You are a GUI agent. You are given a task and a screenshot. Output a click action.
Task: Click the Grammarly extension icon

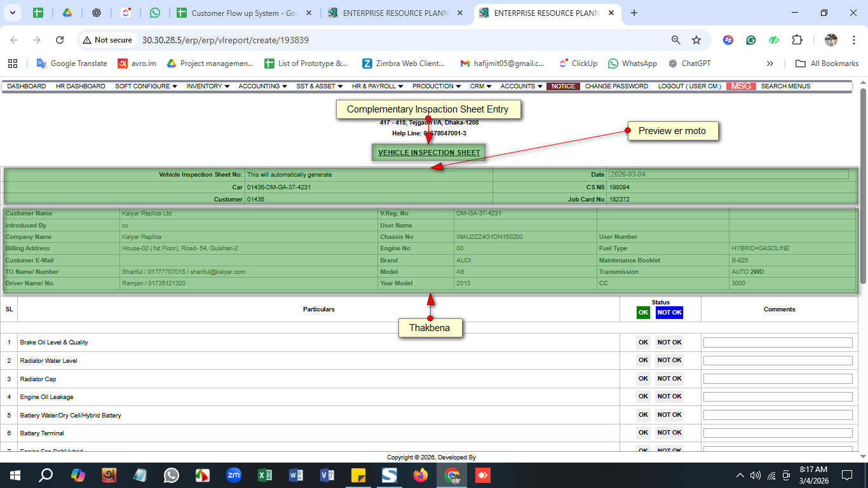coord(751,40)
